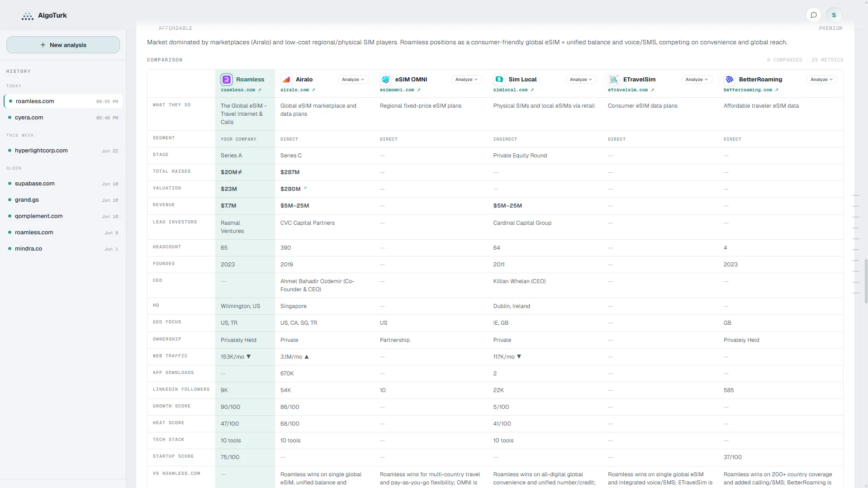Click the down-trend triangle next to 153K/mo
The width and height of the screenshot is (868, 488).
tap(248, 357)
